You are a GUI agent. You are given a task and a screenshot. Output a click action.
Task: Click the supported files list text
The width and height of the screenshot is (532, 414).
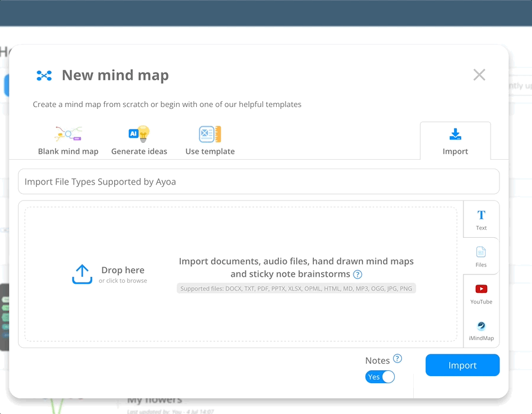[296, 289]
